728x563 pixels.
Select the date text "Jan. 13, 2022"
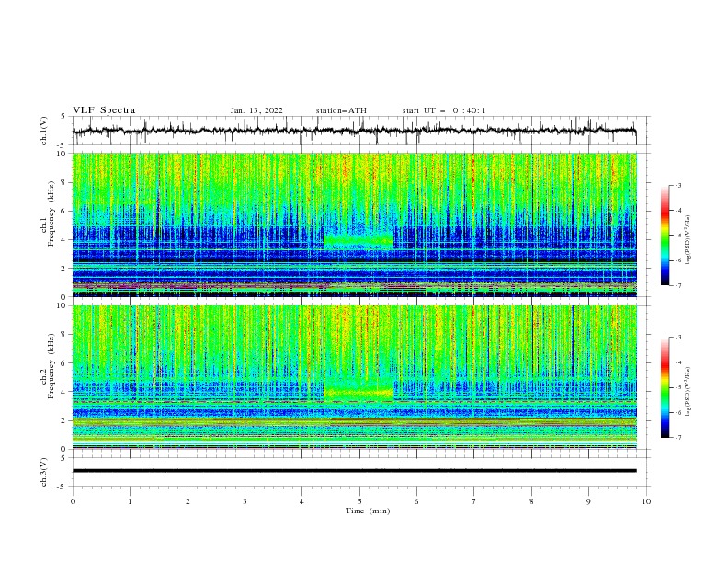(x=256, y=110)
